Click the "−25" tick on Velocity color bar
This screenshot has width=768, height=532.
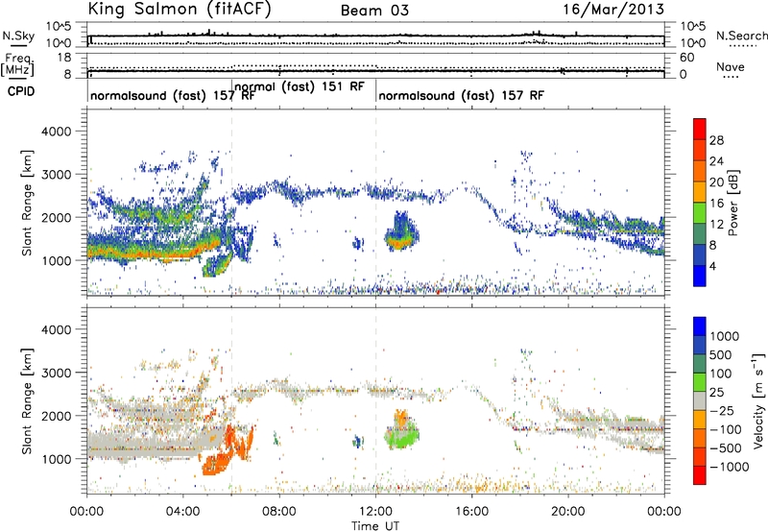722,410
